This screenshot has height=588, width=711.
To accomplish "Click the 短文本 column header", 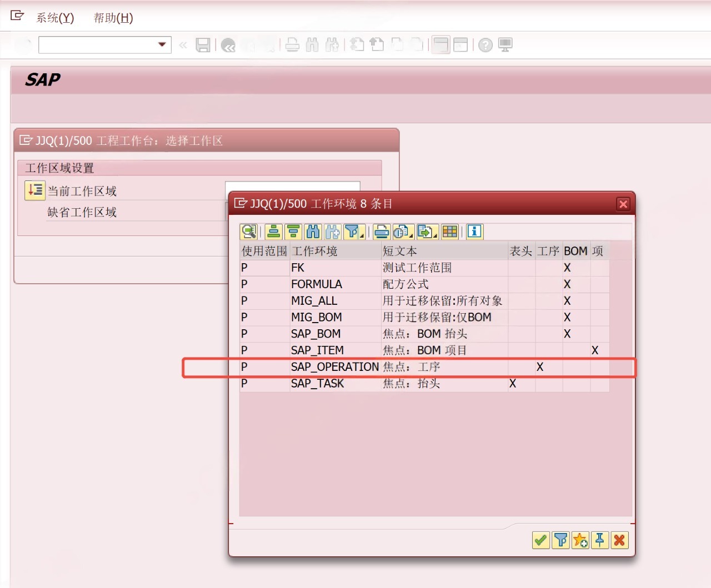I will 444,251.
